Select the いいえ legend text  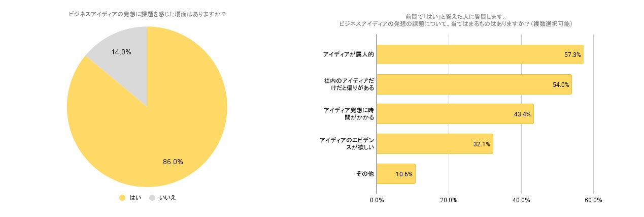coord(167,198)
